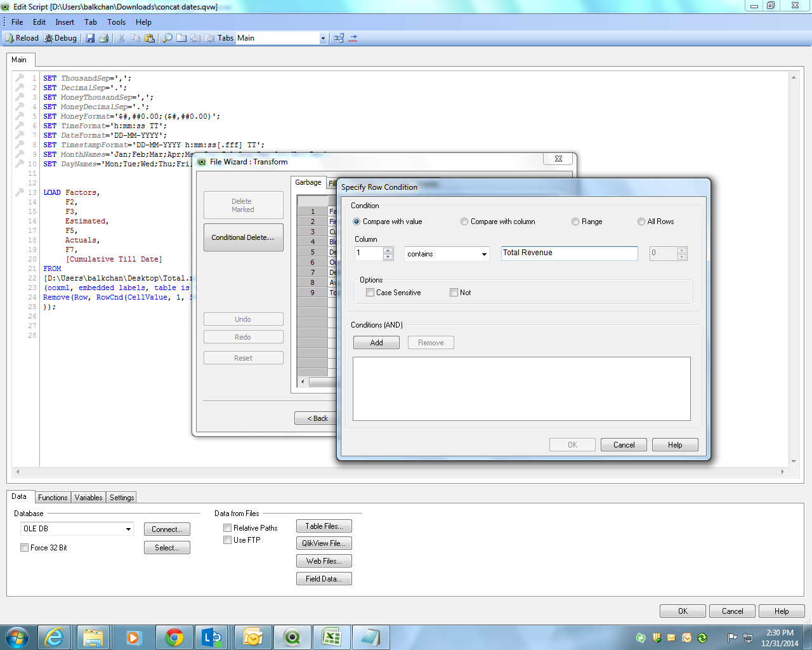
Task: Click in the 'Total Revenue' value field
Action: 569,253
